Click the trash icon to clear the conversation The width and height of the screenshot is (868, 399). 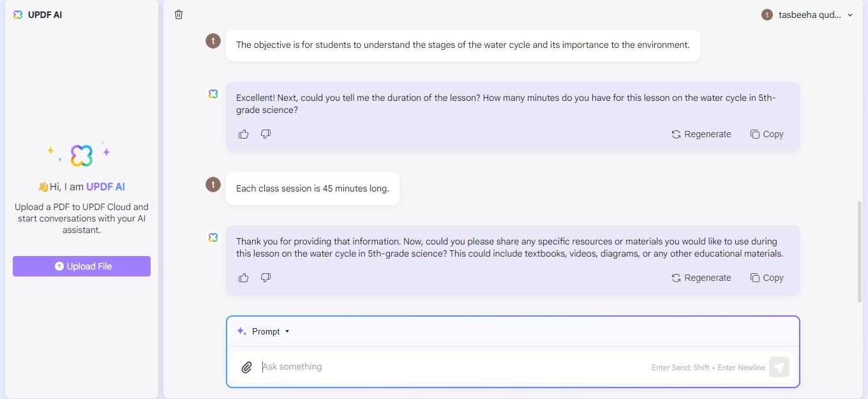[x=179, y=14]
